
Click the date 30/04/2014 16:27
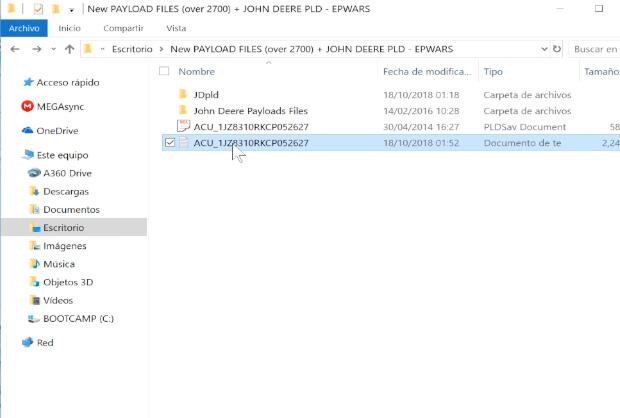pyautogui.click(x=421, y=127)
